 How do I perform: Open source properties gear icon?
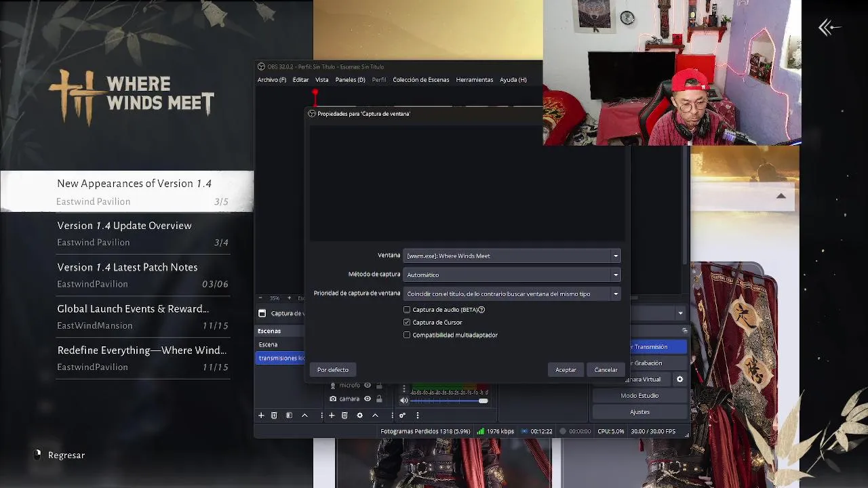click(x=359, y=415)
